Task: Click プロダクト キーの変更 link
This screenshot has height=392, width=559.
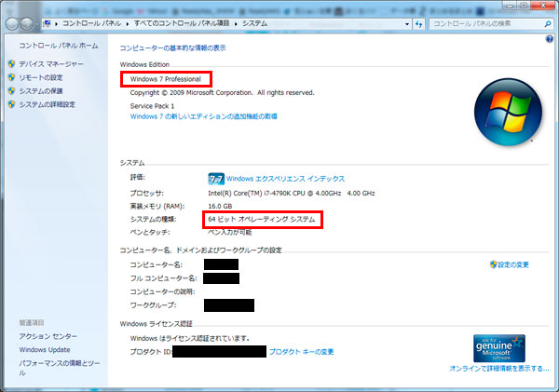Action: point(302,352)
